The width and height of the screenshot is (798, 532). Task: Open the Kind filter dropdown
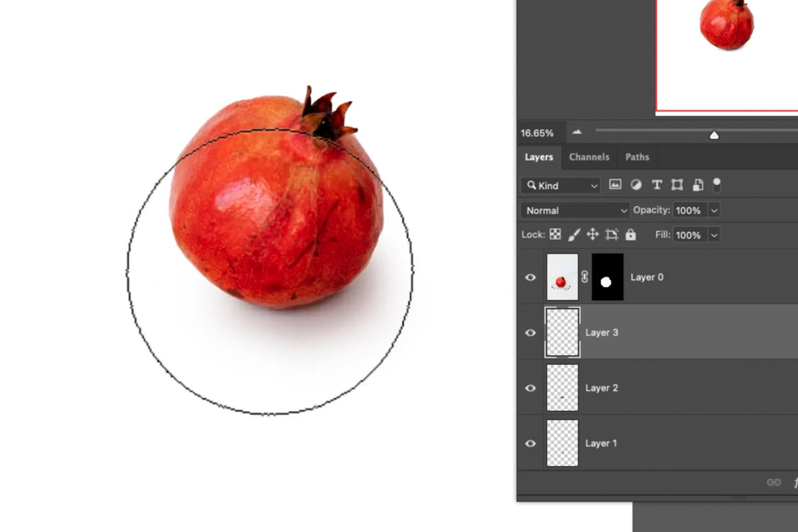coord(559,185)
